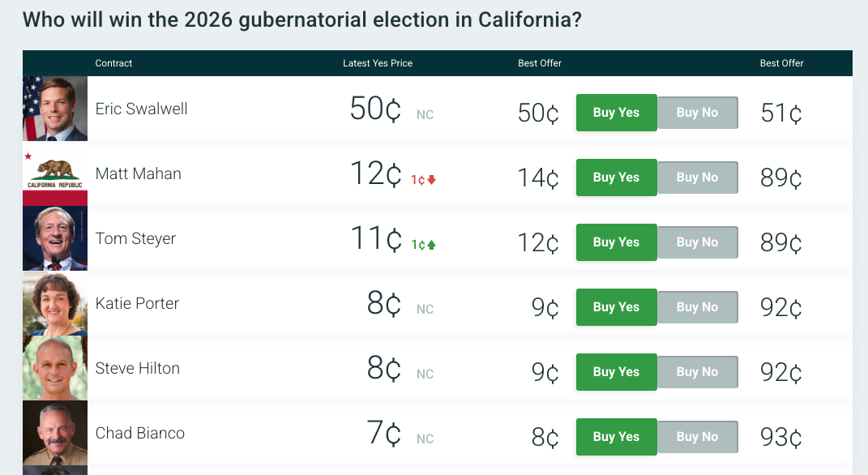Buy No shares for Eric Swalwell
Image resolution: width=868 pixels, height=475 pixels.
697,113
